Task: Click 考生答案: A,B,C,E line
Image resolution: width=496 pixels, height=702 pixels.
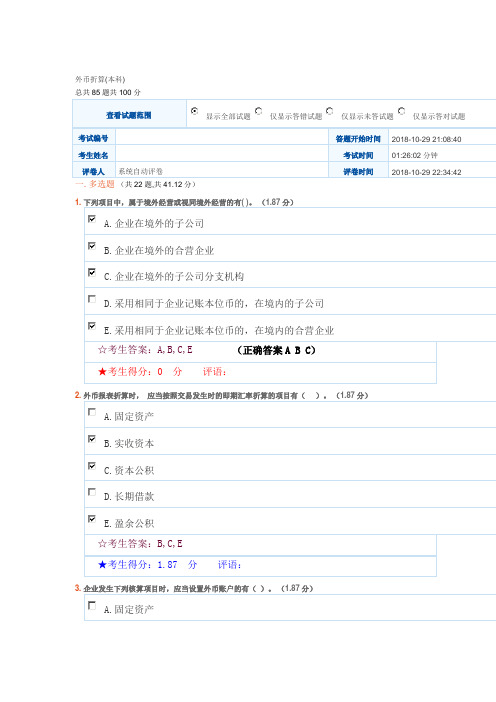Action: pos(145,350)
